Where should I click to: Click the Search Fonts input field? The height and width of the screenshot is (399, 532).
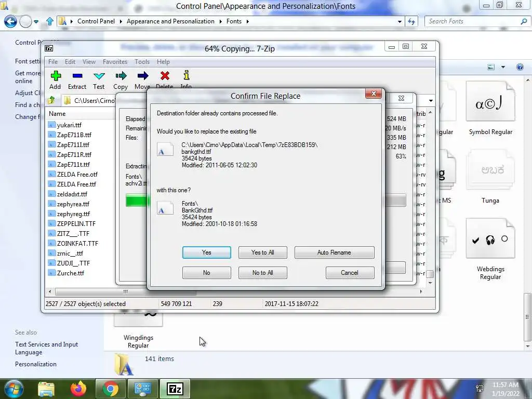click(x=473, y=21)
